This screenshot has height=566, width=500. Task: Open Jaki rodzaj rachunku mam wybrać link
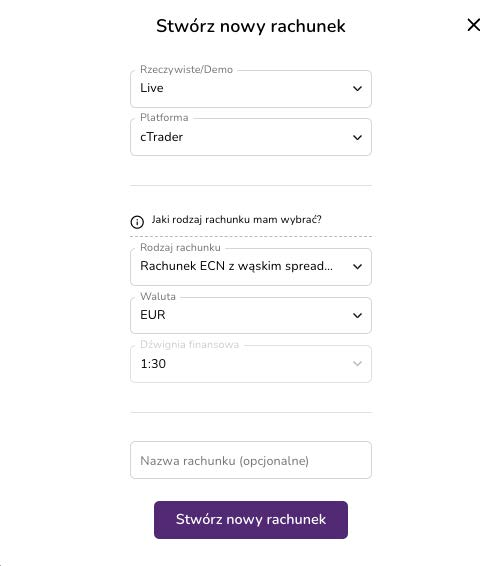pos(236,219)
